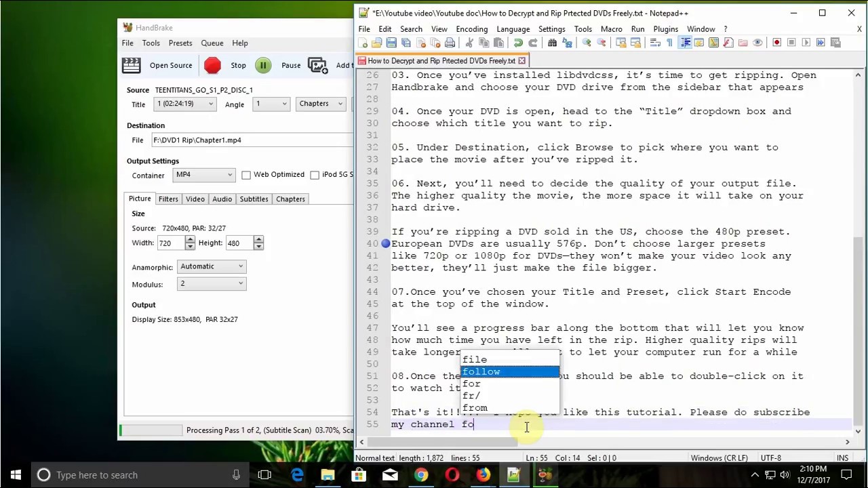This screenshot has height=488, width=868.
Task: Toggle Word wrap icon in Notepad++ toolbar
Action: 655,43
